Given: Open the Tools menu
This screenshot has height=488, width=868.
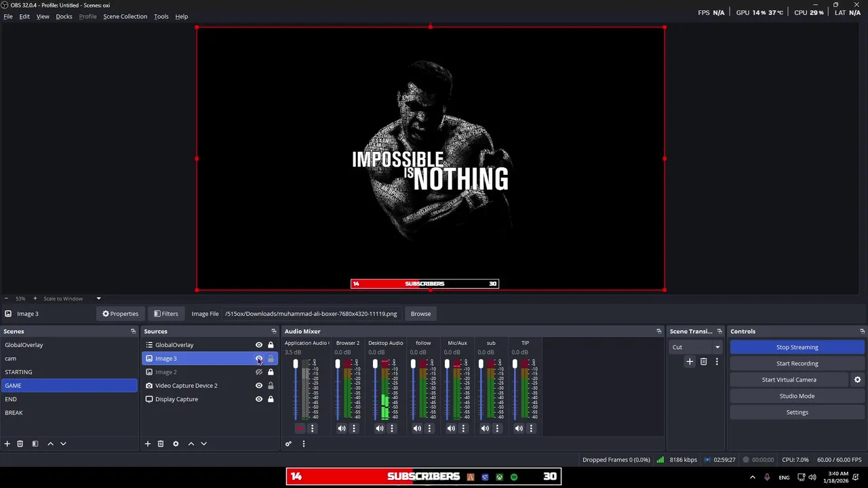Looking at the screenshot, I should point(161,16).
